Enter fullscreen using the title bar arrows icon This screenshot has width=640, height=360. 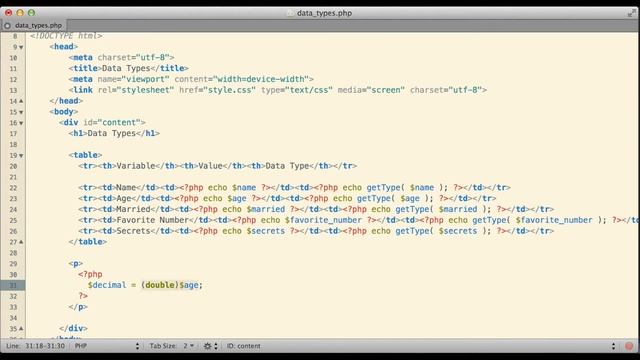pyautogui.click(x=631, y=13)
